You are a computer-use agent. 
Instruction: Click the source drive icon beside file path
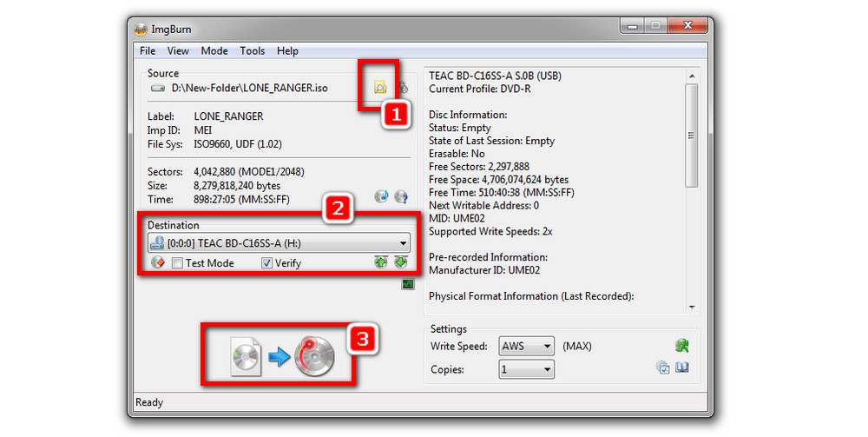pos(158,88)
